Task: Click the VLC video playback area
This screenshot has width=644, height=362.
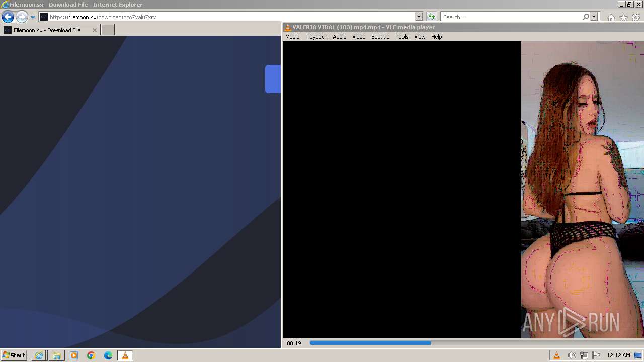Action: click(463, 190)
